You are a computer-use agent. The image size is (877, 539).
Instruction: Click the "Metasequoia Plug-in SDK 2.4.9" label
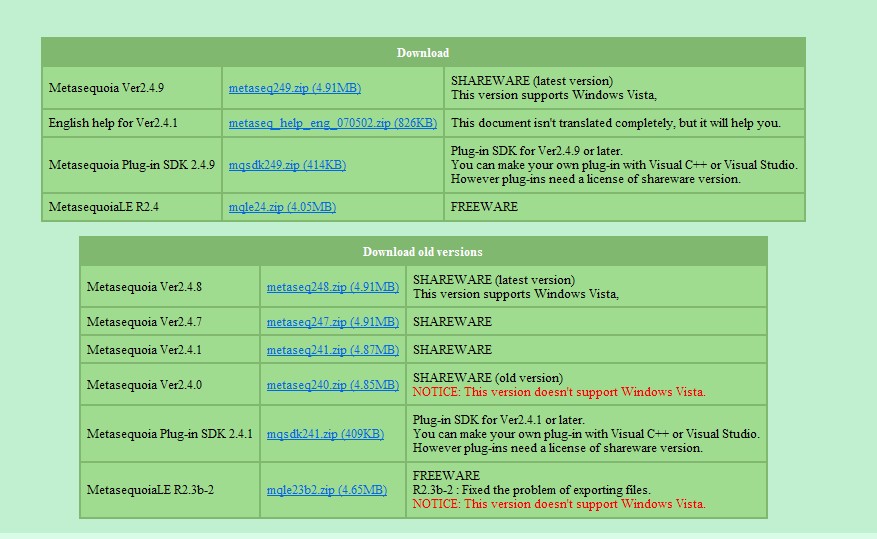[x=131, y=165]
